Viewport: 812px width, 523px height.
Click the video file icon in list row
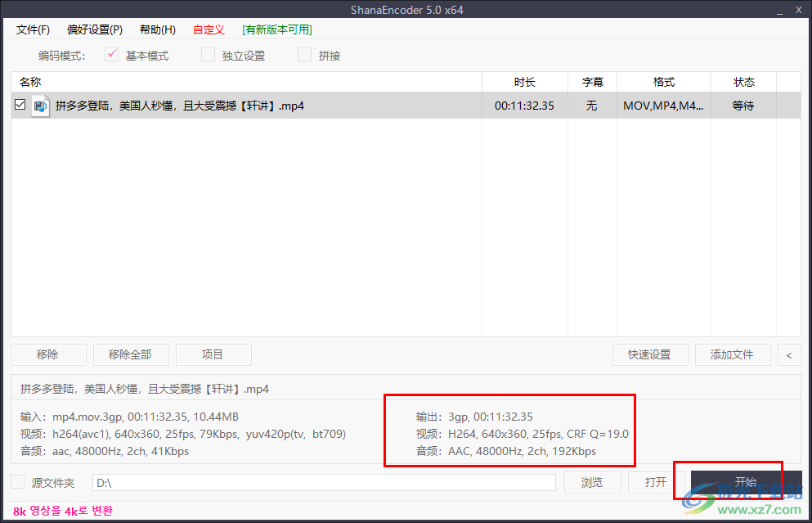(40, 106)
